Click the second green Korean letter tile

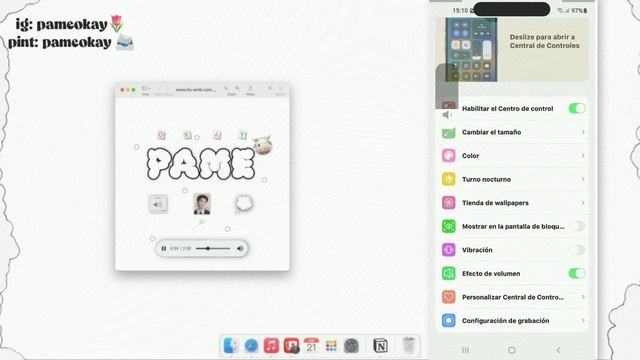[x=188, y=135]
